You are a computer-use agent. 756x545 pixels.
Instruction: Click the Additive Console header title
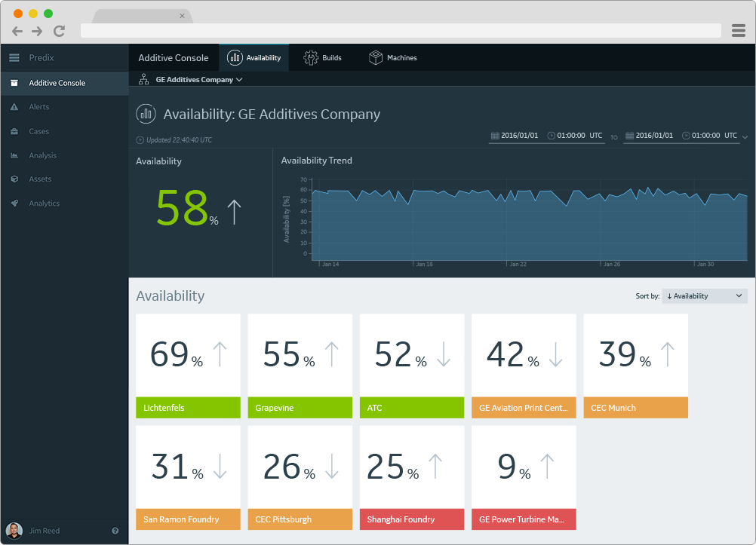174,58
